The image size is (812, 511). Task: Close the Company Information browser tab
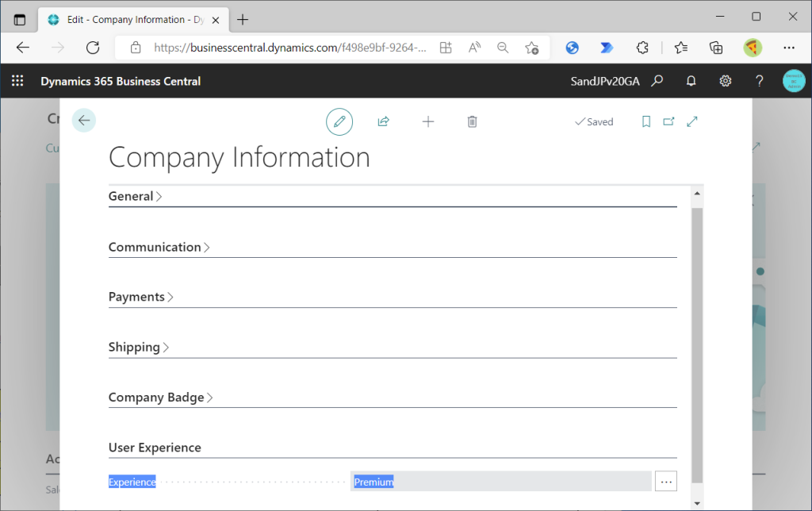click(216, 20)
